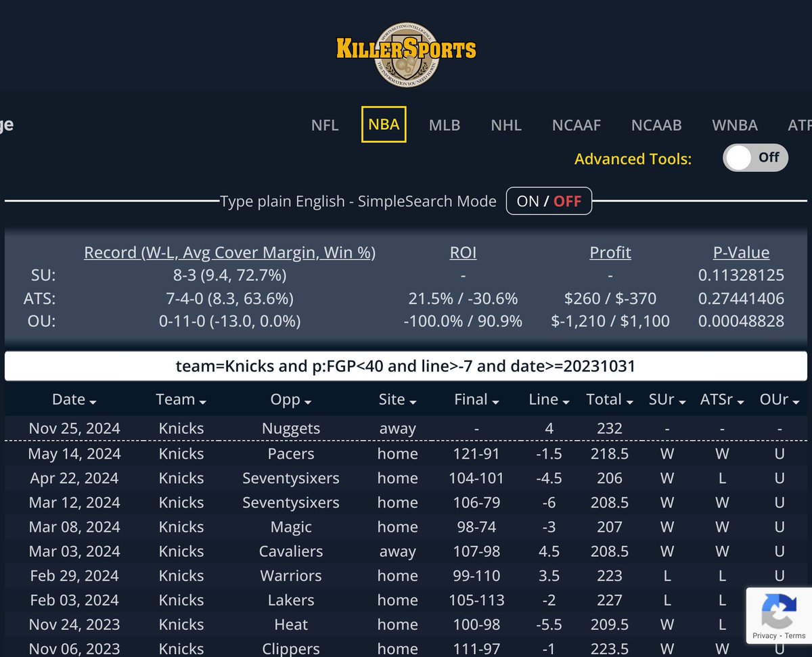Click the 106-79 final score
The width and height of the screenshot is (812, 657).
click(x=476, y=502)
